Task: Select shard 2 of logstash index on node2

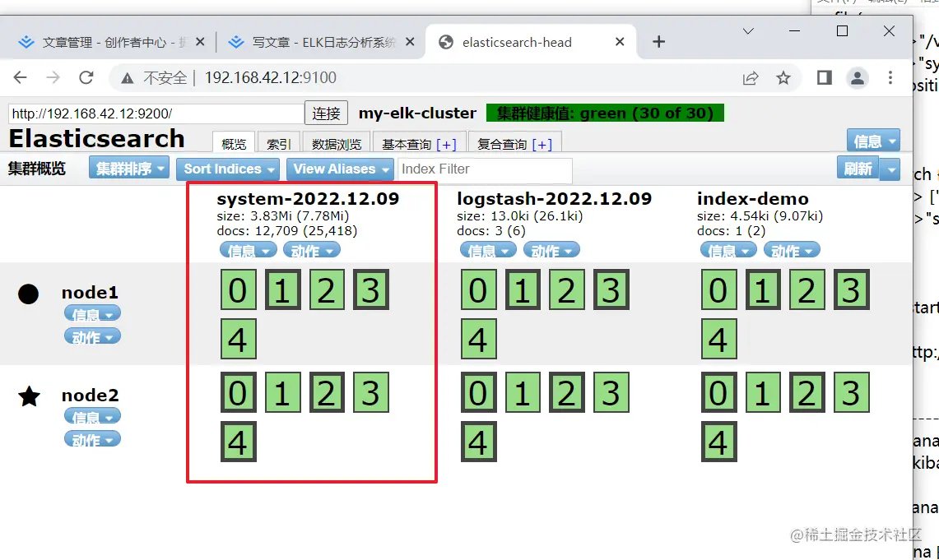Action: click(x=567, y=392)
